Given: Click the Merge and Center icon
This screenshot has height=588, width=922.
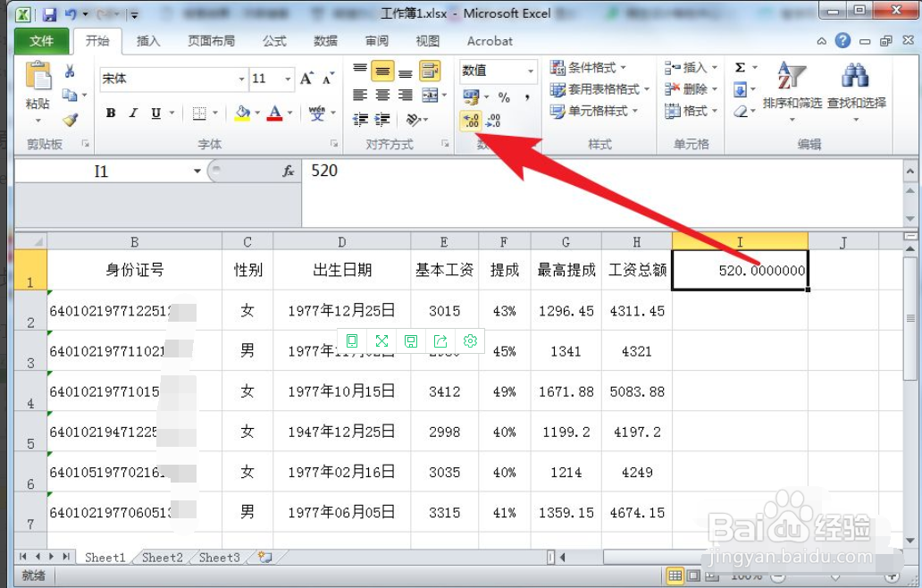Looking at the screenshot, I should point(430,95).
